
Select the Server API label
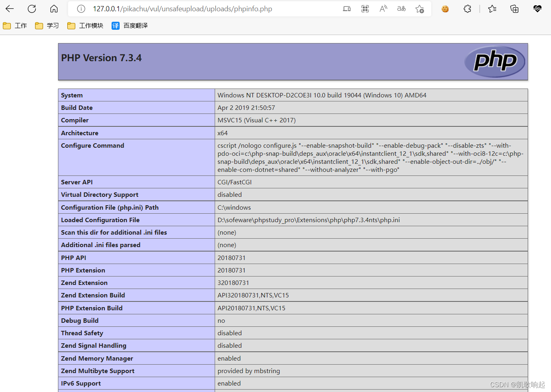tap(77, 182)
